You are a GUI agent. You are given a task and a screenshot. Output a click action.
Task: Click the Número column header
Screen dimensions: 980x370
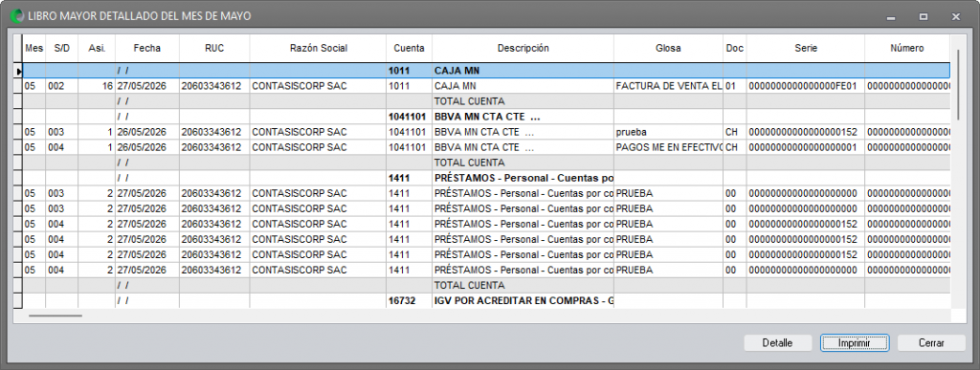[907, 48]
